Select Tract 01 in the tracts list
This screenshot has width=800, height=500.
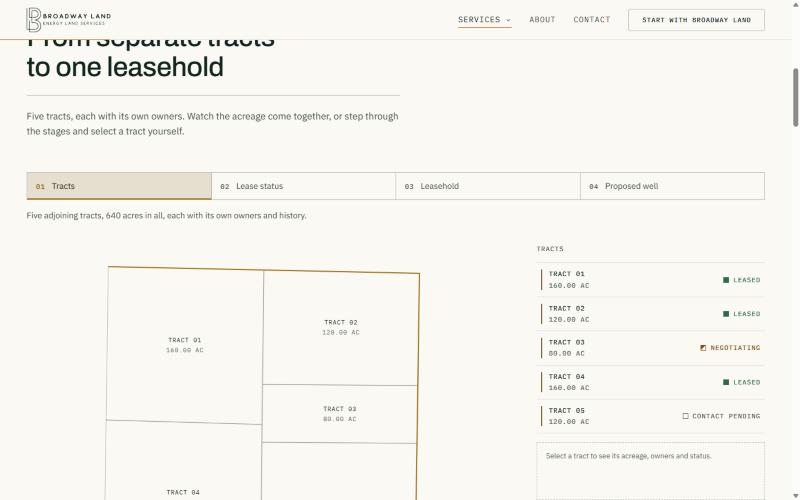click(x=651, y=280)
